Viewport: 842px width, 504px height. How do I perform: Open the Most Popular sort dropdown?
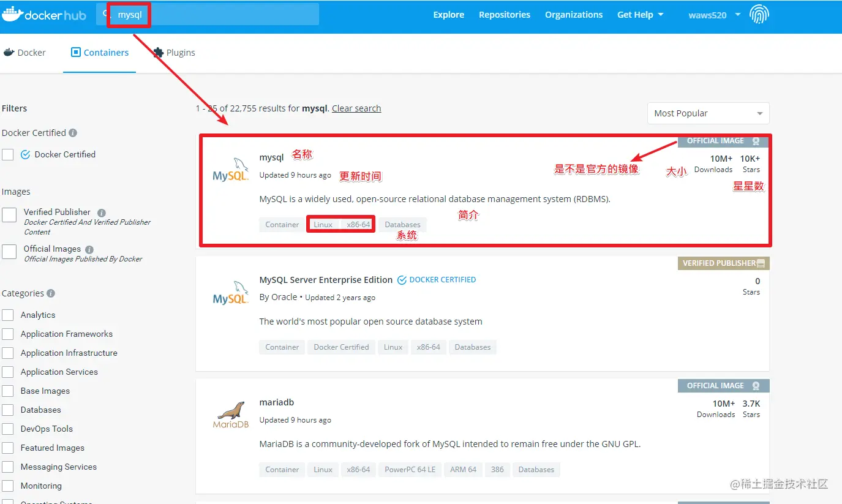[708, 113]
